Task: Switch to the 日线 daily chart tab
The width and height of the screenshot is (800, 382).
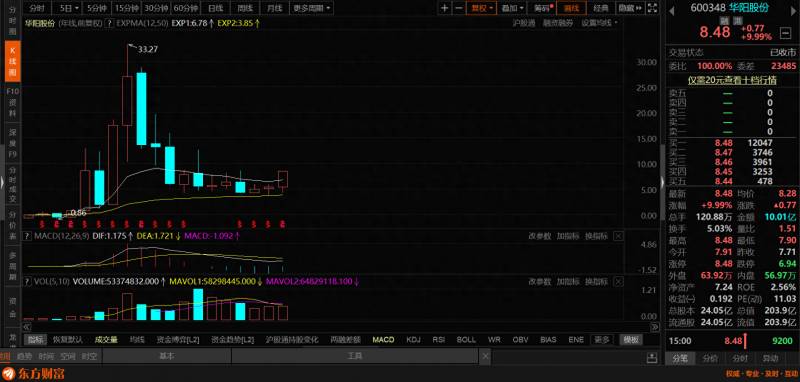Action: pos(216,8)
